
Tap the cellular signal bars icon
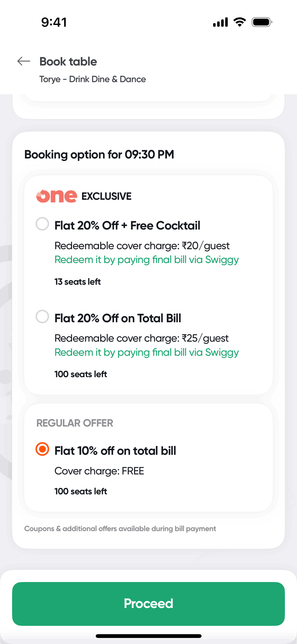tap(220, 22)
